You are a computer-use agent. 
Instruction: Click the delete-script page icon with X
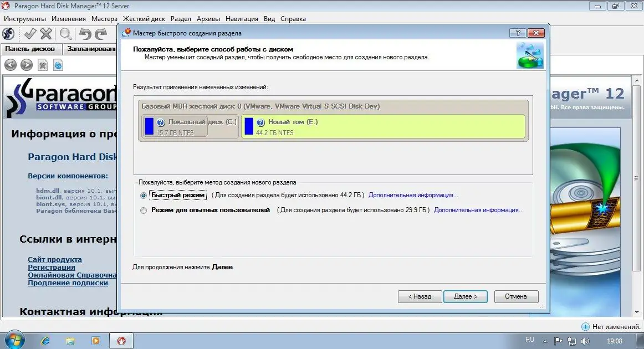click(x=42, y=64)
